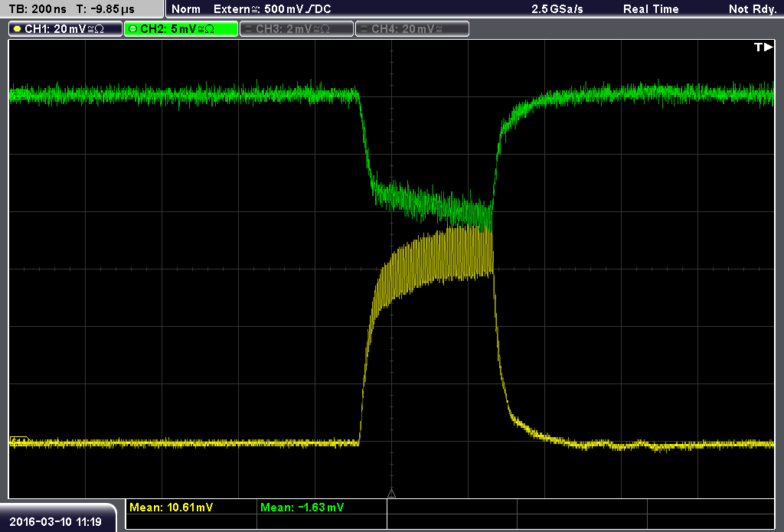Click the 2016-03-10 11:19 date stamp
Screen dimensions: 784x532
[55, 521]
